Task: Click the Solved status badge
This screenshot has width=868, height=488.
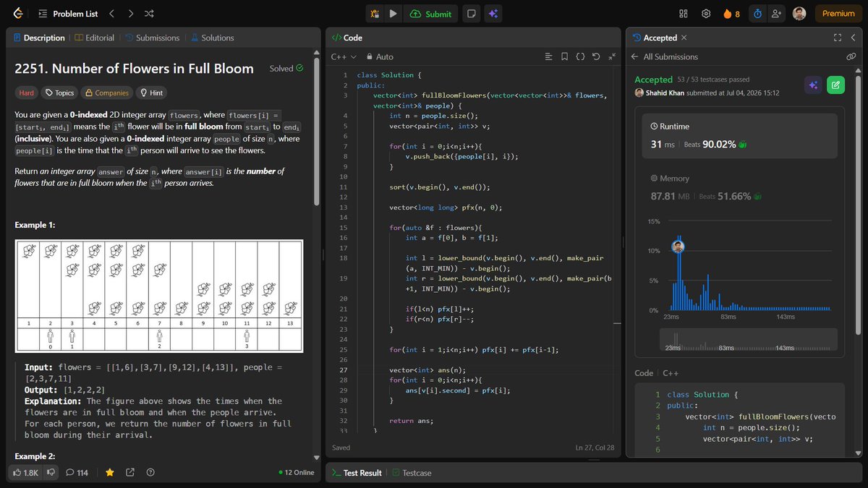Action: coord(286,69)
